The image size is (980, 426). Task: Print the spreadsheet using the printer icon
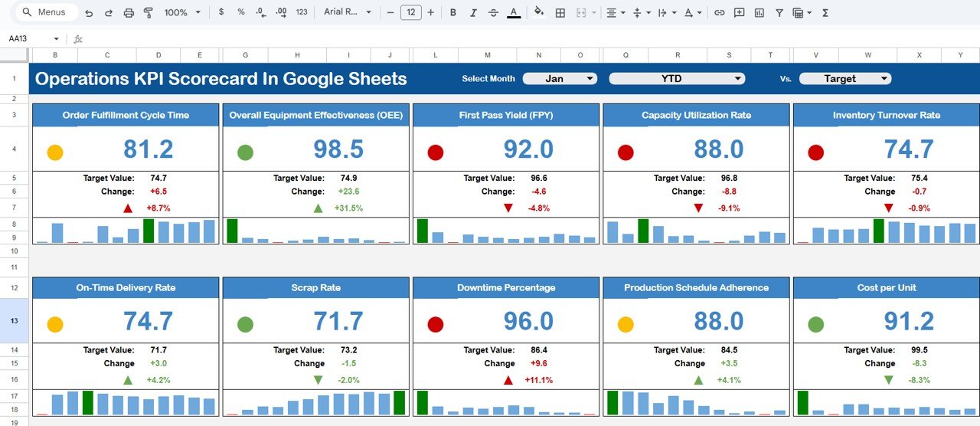129,13
